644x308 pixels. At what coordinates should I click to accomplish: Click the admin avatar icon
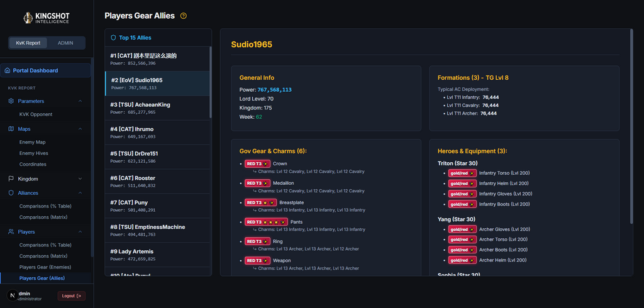pos(13,295)
